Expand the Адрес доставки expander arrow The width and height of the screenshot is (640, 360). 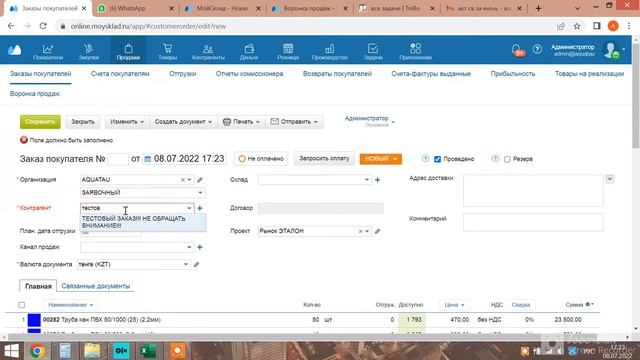pyautogui.click(x=609, y=179)
